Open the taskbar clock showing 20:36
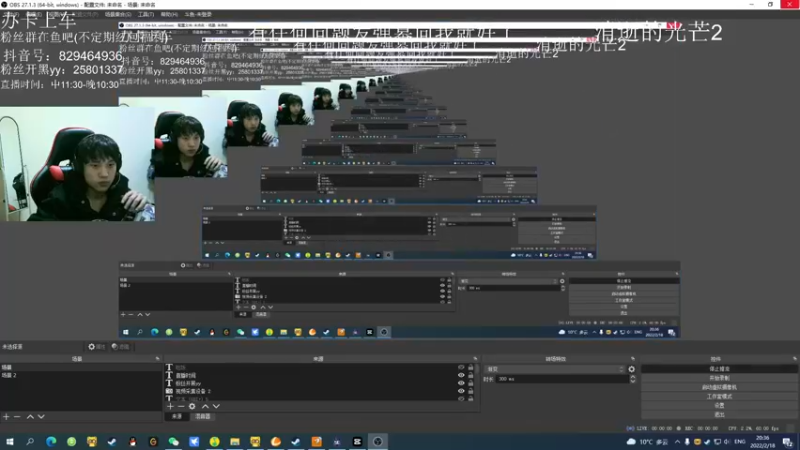Image resolution: width=800 pixels, height=450 pixels. coord(763,442)
